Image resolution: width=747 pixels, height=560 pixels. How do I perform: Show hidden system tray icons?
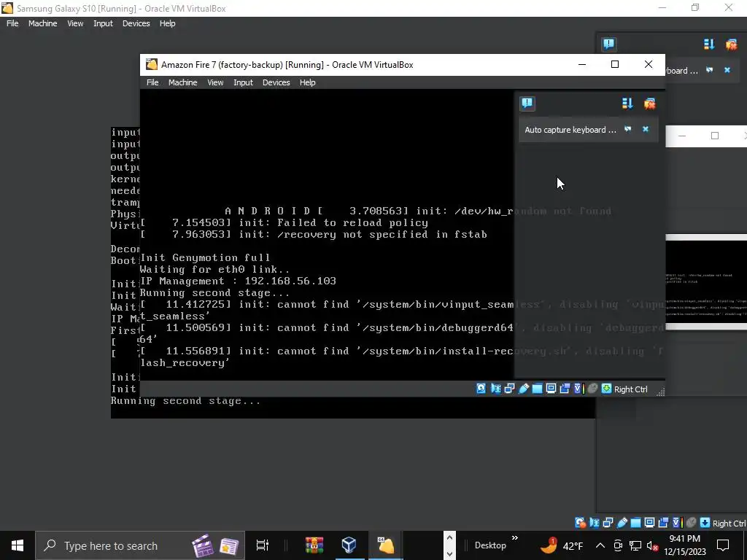pyautogui.click(x=600, y=545)
